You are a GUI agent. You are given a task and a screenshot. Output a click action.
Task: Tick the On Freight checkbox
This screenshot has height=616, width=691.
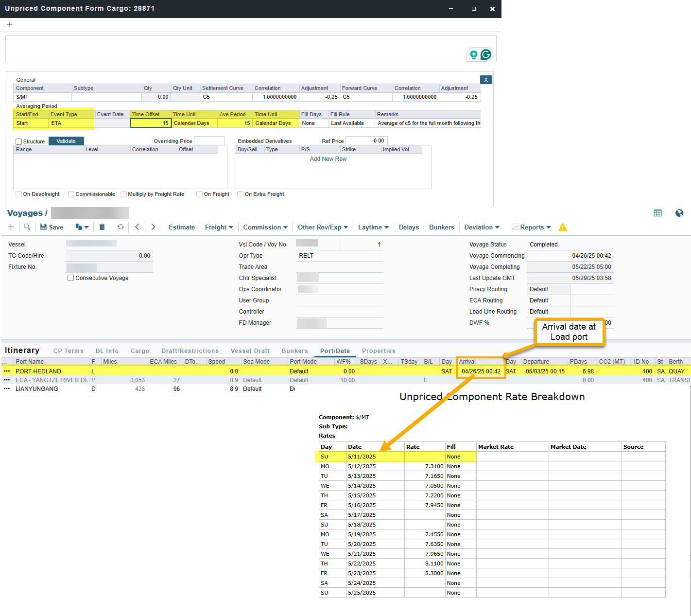(x=200, y=194)
